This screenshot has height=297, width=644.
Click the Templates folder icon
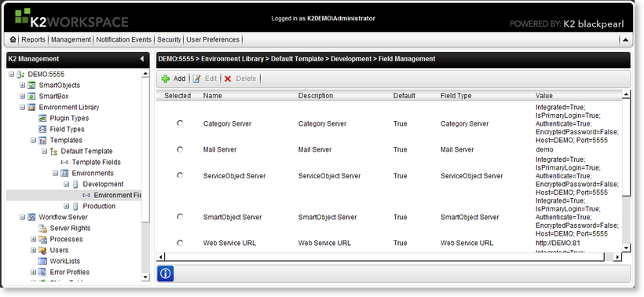42,141
